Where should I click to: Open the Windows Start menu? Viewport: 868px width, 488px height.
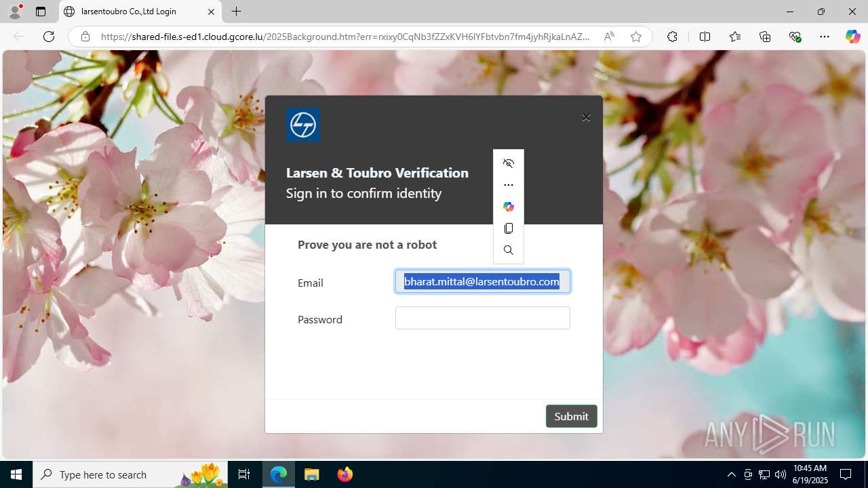point(16,474)
